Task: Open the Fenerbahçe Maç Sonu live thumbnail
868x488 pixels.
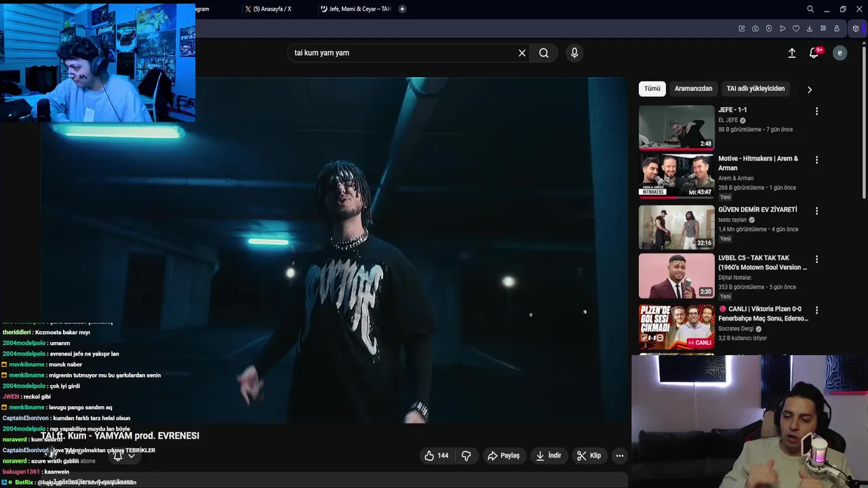Action: click(x=676, y=327)
